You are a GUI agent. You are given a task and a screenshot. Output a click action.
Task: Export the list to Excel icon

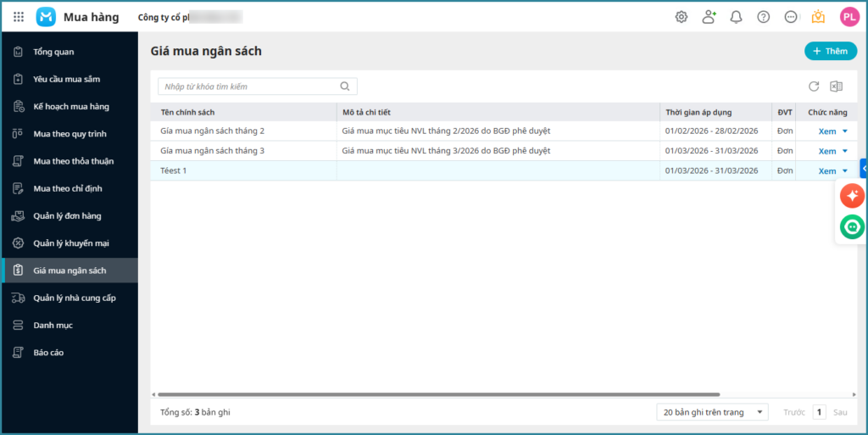(836, 86)
